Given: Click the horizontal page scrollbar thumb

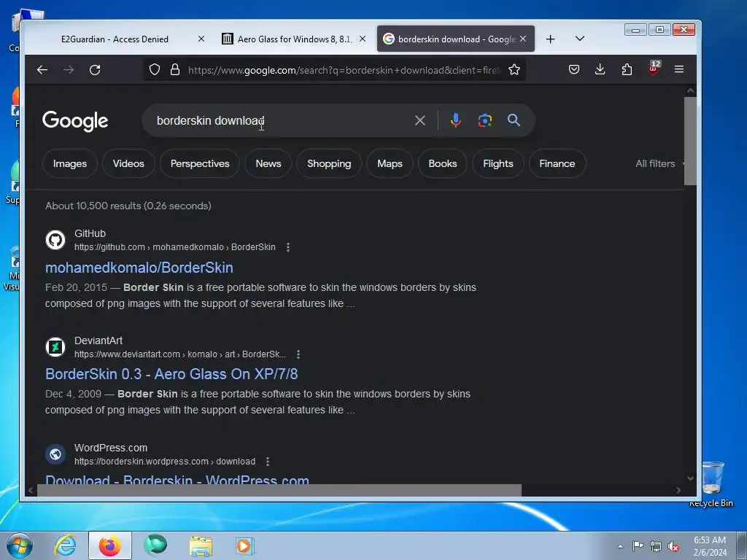Looking at the screenshot, I should [x=279, y=490].
